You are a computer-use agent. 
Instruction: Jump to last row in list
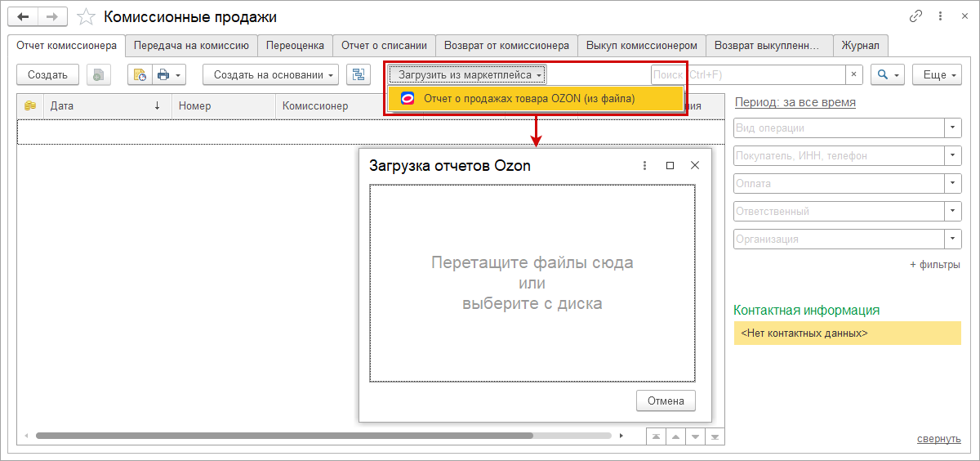(x=715, y=436)
